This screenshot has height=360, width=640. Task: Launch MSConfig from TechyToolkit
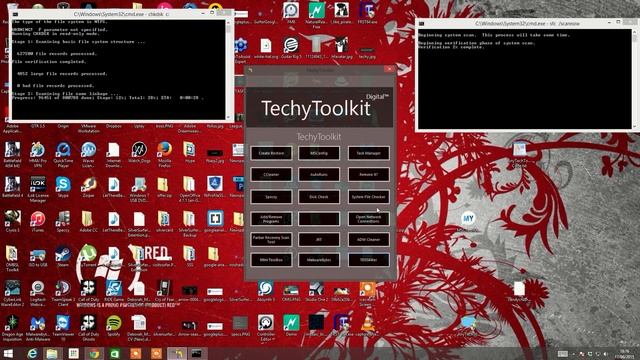pos(319,153)
